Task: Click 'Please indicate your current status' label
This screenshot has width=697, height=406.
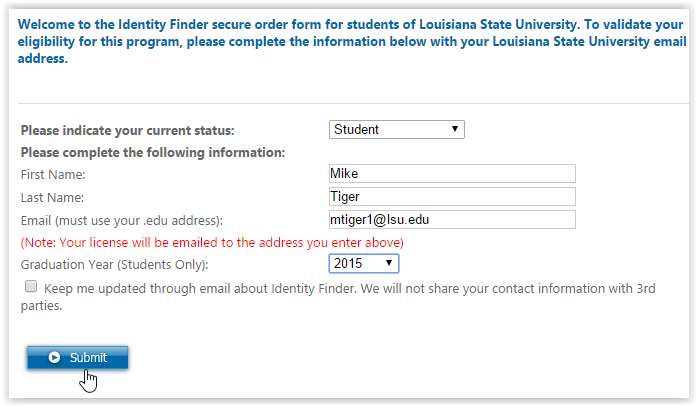Action: 127,131
